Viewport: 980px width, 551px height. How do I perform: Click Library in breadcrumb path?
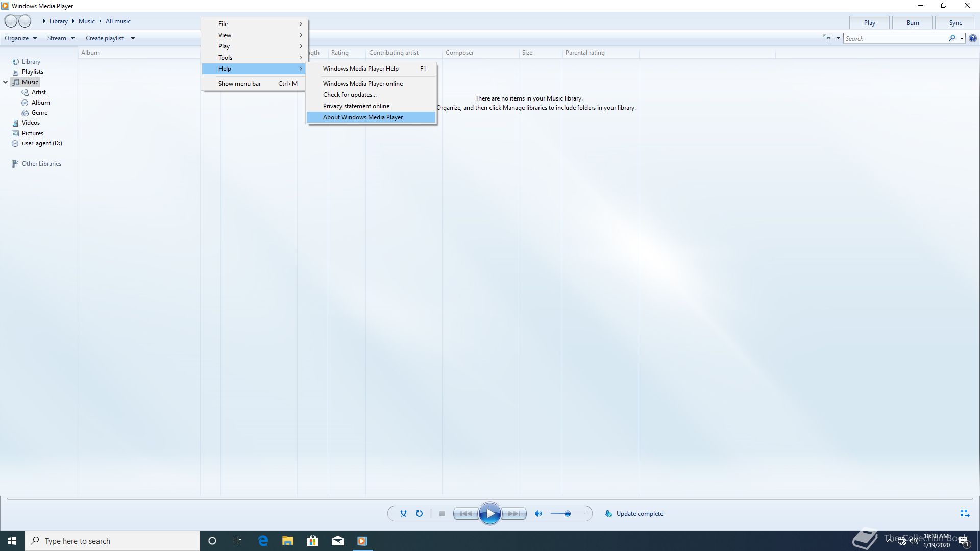(x=59, y=21)
